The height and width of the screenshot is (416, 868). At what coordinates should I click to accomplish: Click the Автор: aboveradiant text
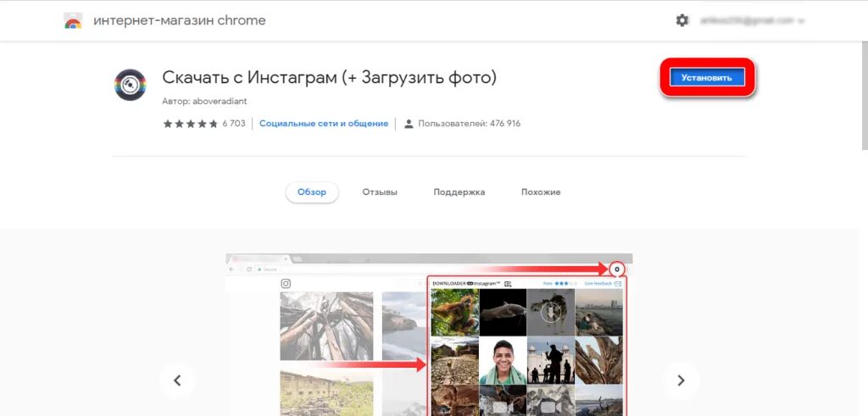(204, 101)
